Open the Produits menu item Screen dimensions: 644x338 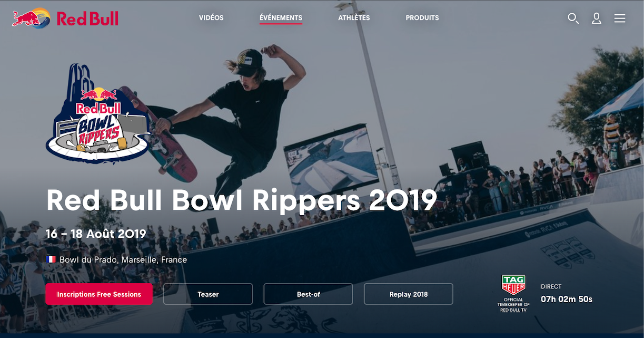tap(422, 18)
